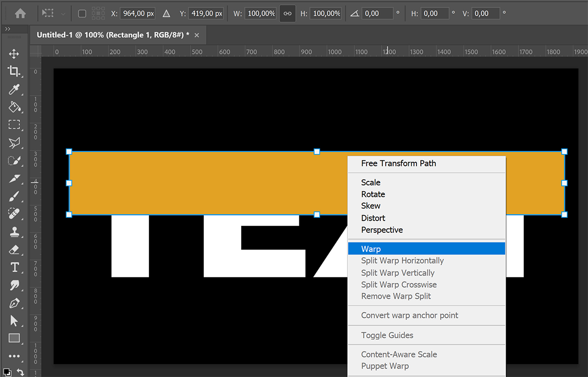Viewport: 588px width, 377px height.
Task: Toggle the reference point checkbox
Action: (x=82, y=14)
